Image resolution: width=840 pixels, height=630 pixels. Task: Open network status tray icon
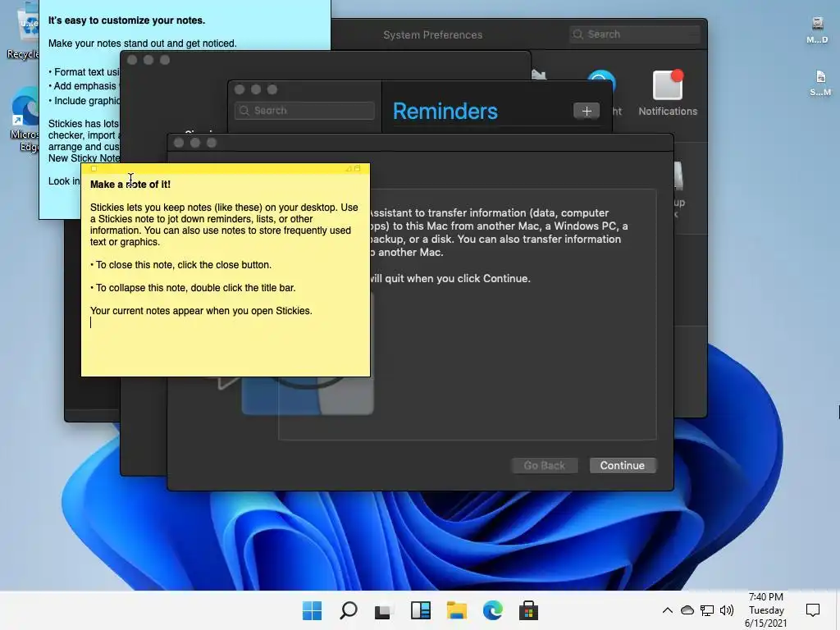click(707, 610)
